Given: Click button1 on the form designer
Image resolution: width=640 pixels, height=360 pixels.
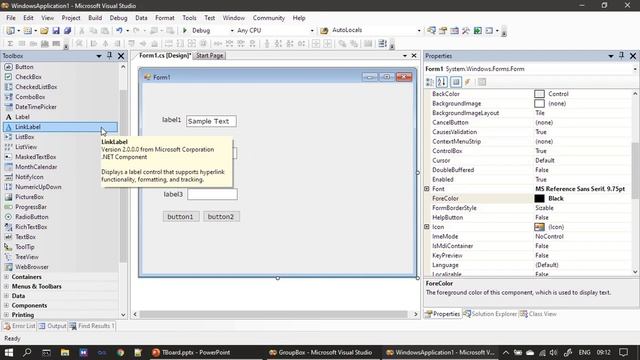Looking at the screenshot, I should coord(181,216).
